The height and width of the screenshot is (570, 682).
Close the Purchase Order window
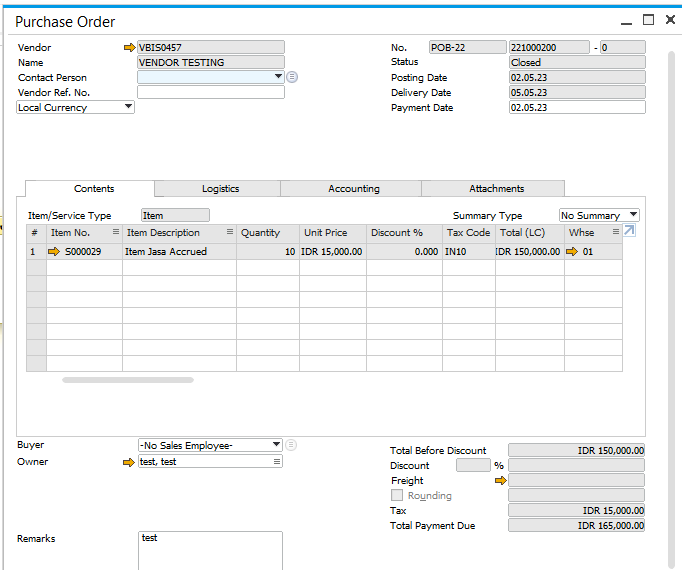tap(670, 20)
